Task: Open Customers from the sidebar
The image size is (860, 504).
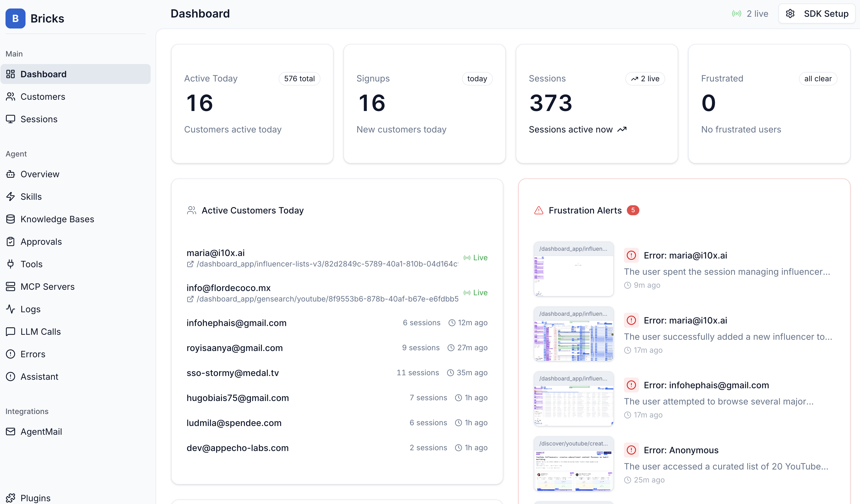Action: coord(43,96)
